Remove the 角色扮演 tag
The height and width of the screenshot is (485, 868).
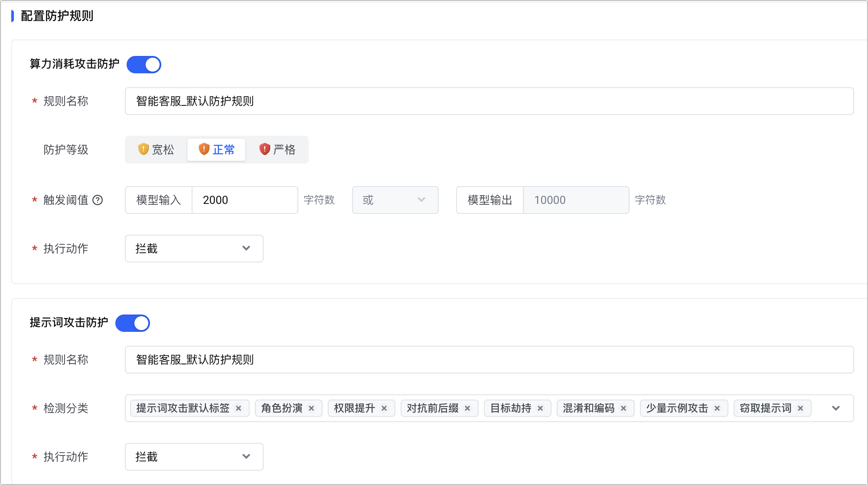pyautogui.click(x=311, y=408)
